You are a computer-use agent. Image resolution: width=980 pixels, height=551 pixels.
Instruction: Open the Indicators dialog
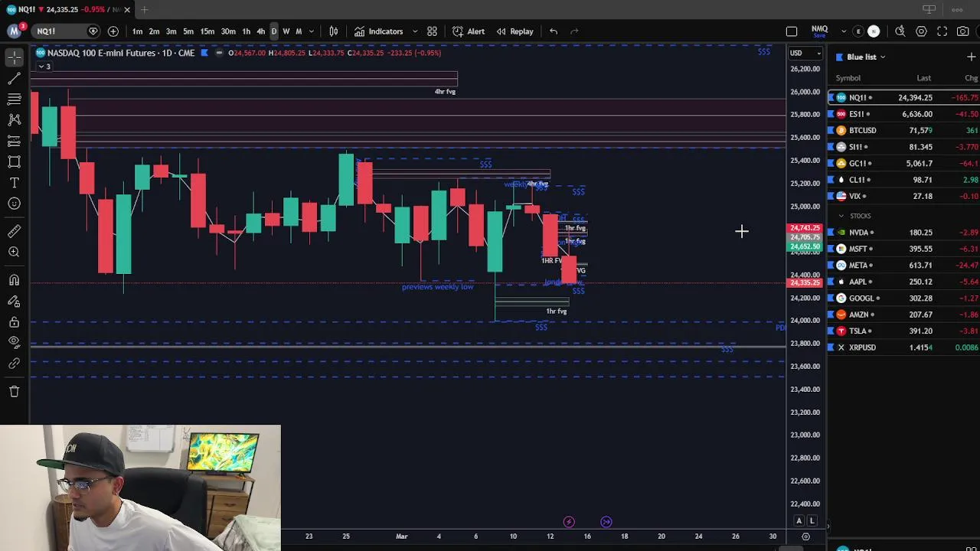click(378, 31)
